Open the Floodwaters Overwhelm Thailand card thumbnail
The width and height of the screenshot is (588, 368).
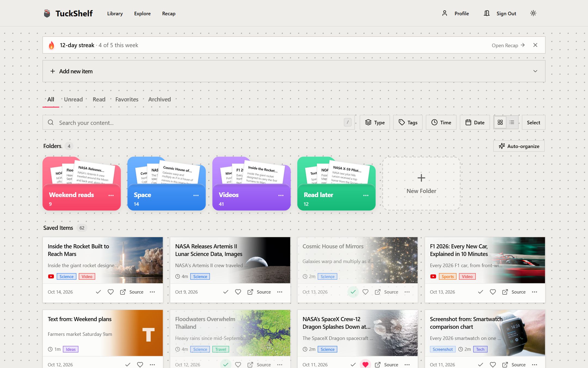point(263,333)
